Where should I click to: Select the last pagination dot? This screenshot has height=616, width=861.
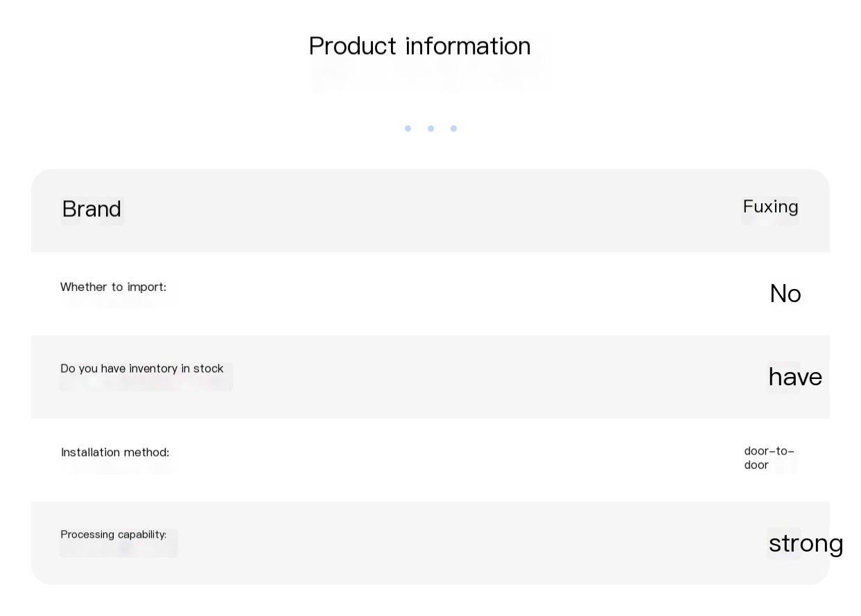tap(453, 128)
